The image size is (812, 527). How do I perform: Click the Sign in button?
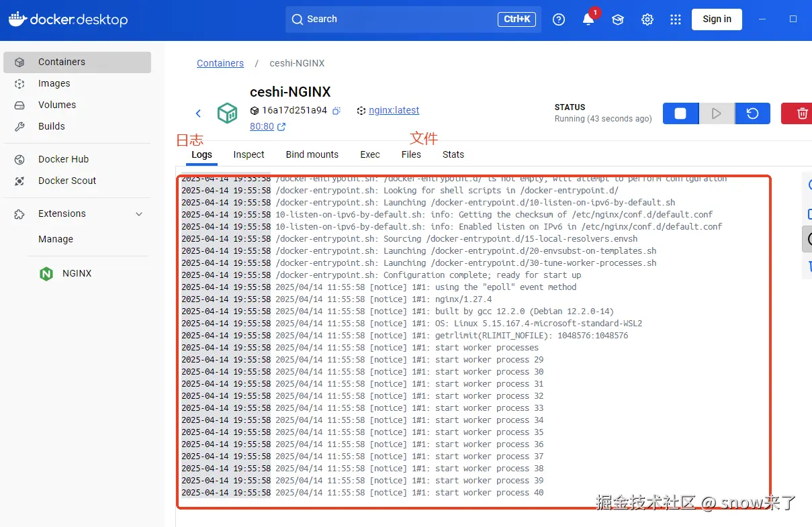[x=717, y=19]
